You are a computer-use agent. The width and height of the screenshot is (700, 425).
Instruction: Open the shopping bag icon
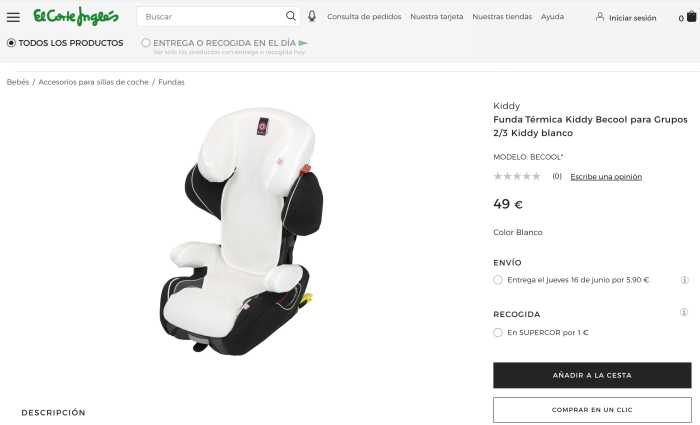click(x=691, y=17)
